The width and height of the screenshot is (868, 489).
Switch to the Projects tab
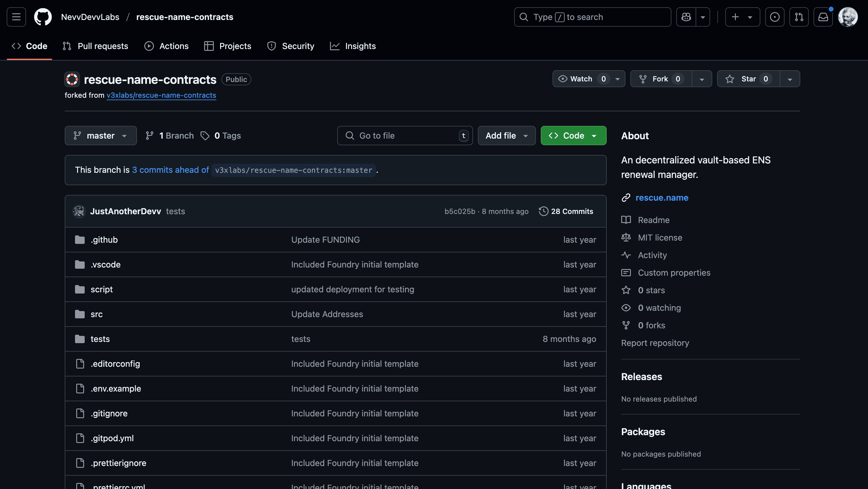click(228, 46)
